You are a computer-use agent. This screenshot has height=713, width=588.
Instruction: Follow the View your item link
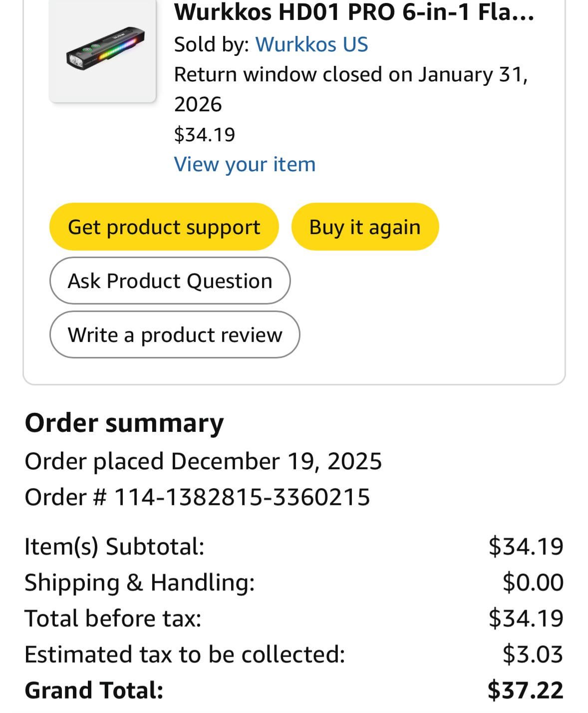point(245,164)
